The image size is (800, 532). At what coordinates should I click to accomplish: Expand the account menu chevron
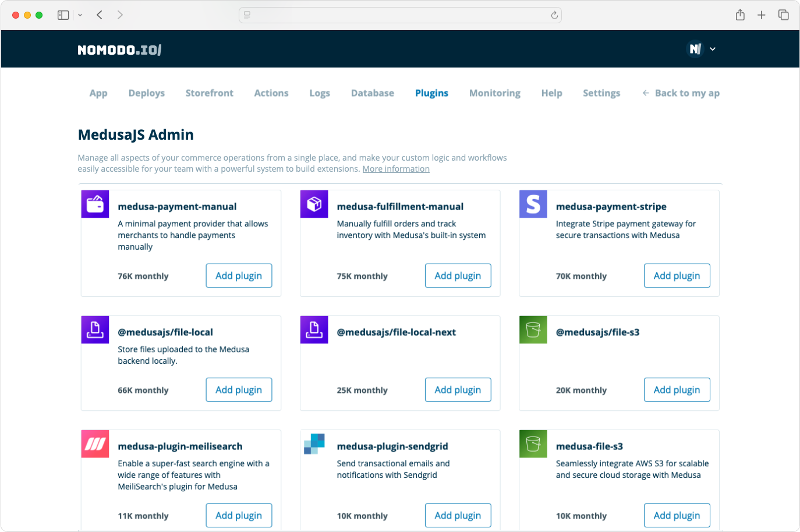coord(713,49)
